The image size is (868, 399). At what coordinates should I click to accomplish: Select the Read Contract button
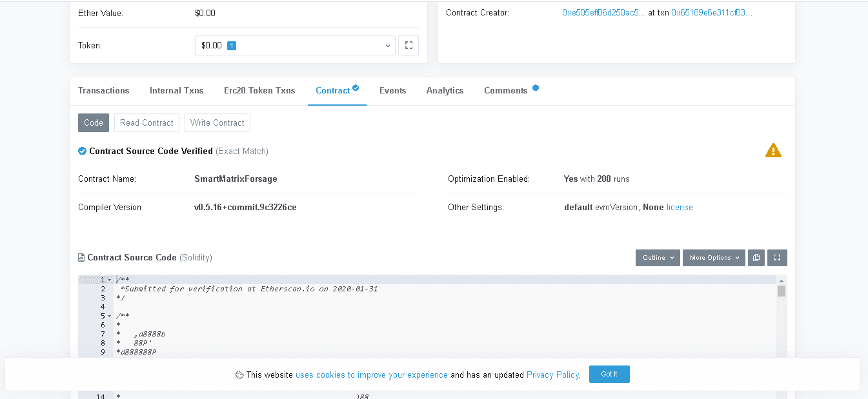(146, 123)
